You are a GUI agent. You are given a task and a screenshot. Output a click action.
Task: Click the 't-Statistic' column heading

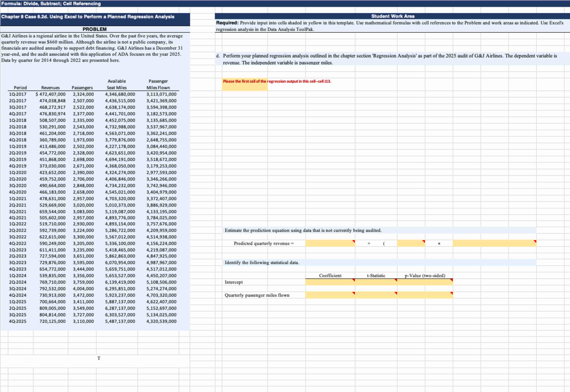coord(376,276)
